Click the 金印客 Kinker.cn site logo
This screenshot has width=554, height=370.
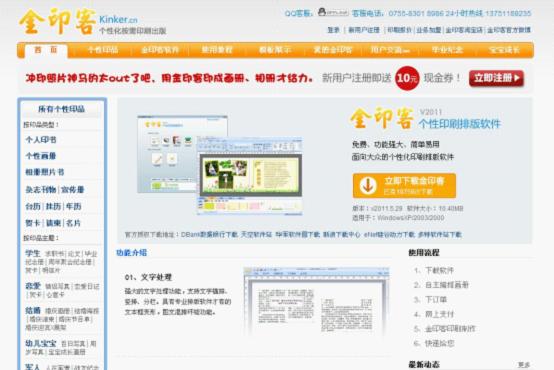(x=93, y=22)
